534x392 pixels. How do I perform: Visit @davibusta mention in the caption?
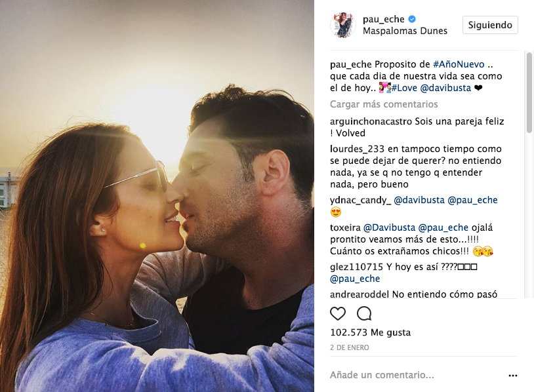pos(445,88)
